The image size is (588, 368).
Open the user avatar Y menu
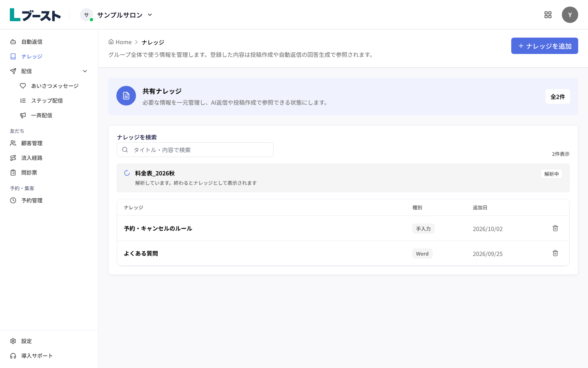570,15
